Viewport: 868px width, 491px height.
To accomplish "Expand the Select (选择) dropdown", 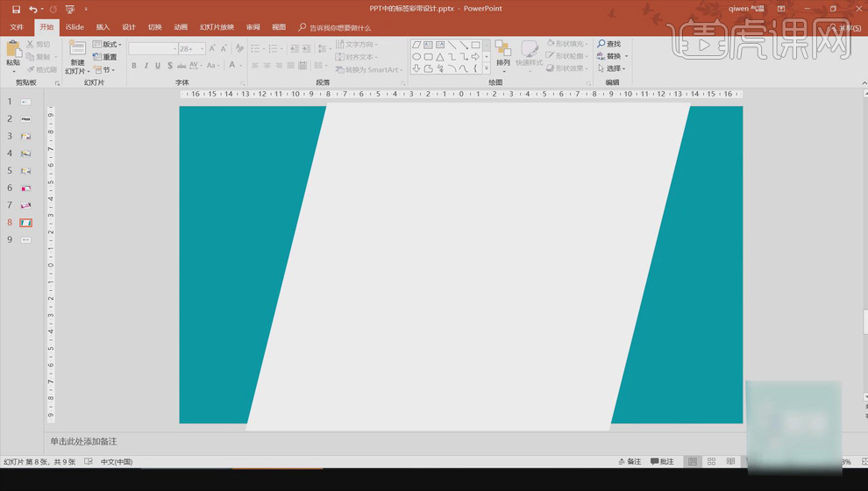I will coord(613,68).
